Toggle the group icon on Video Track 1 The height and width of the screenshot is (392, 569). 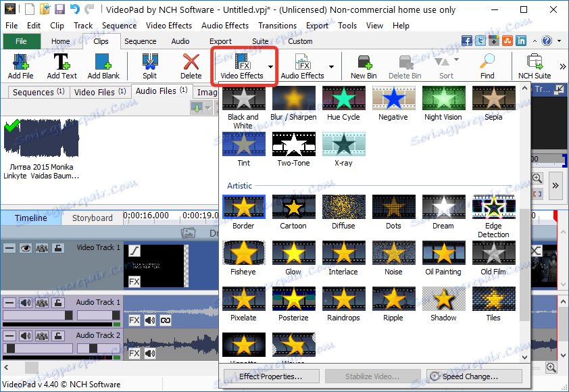(x=42, y=248)
